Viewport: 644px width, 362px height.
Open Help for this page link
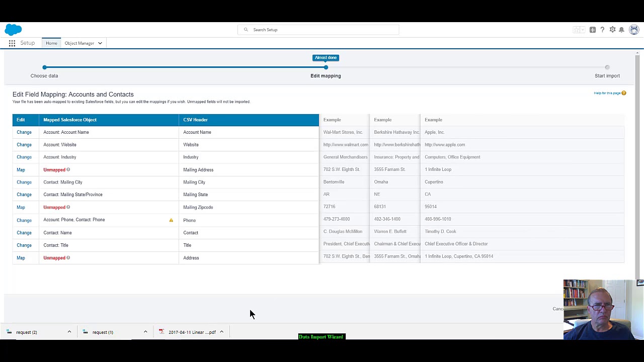(607, 93)
